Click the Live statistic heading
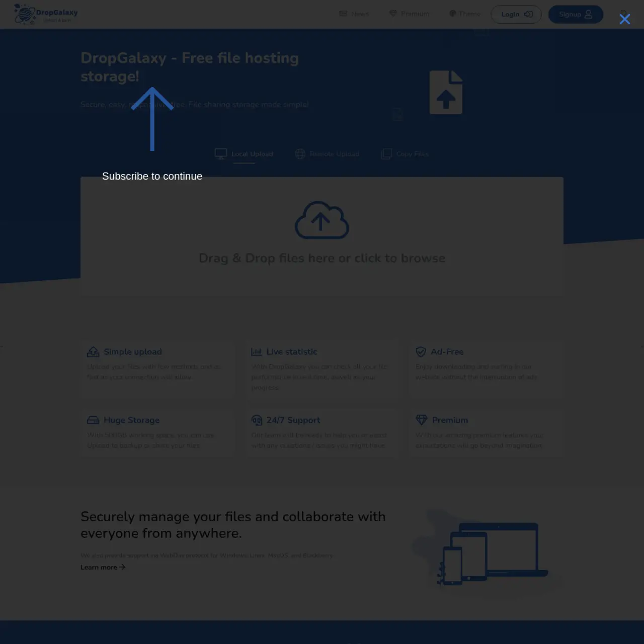Image resolution: width=644 pixels, height=644 pixels. click(x=292, y=352)
